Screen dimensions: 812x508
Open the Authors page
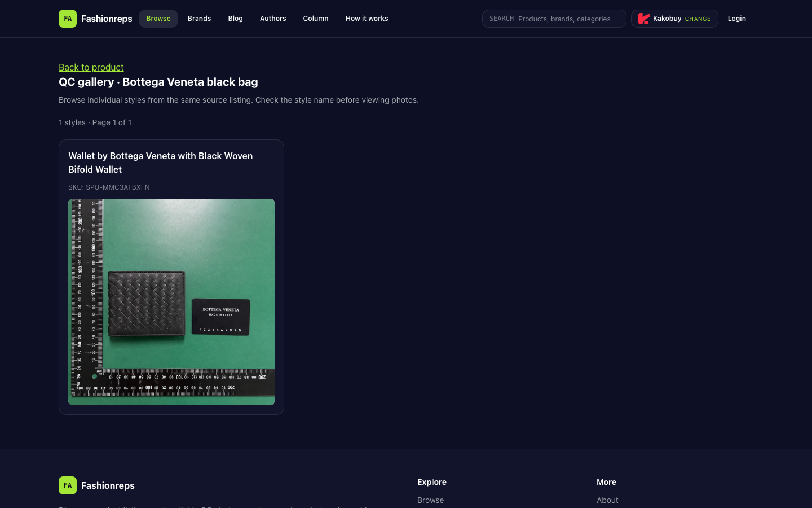point(273,19)
